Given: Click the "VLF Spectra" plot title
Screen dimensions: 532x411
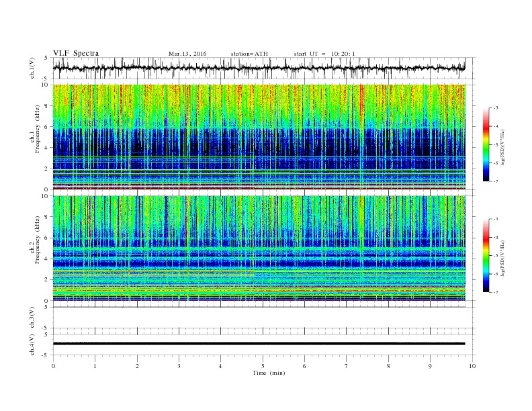Looking at the screenshot, I should pyautogui.click(x=76, y=53).
